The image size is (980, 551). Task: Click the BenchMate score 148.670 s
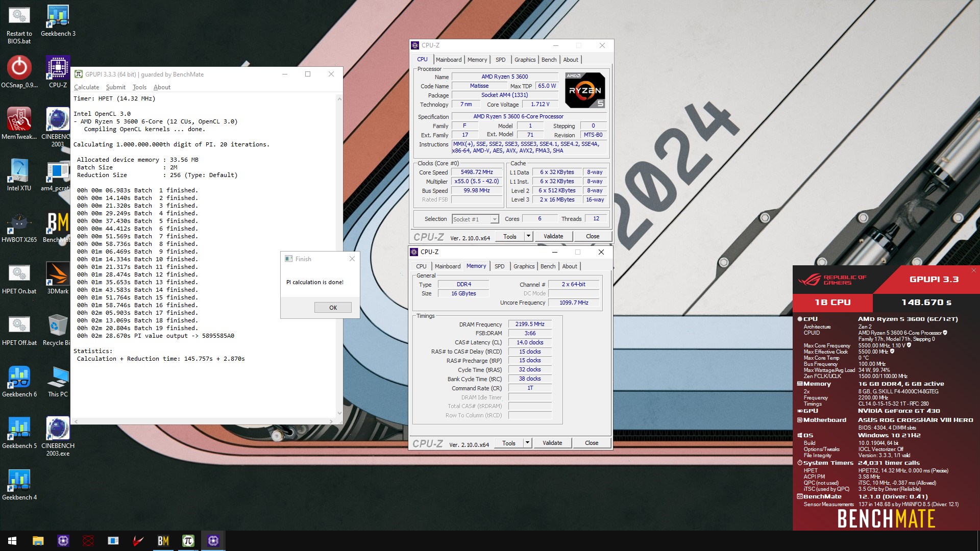[926, 303]
